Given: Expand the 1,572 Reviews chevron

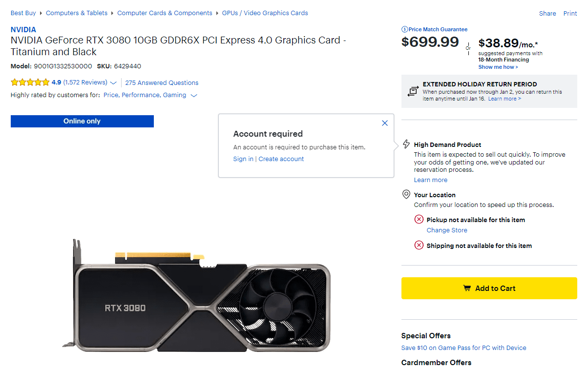Looking at the screenshot, I should click(114, 83).
